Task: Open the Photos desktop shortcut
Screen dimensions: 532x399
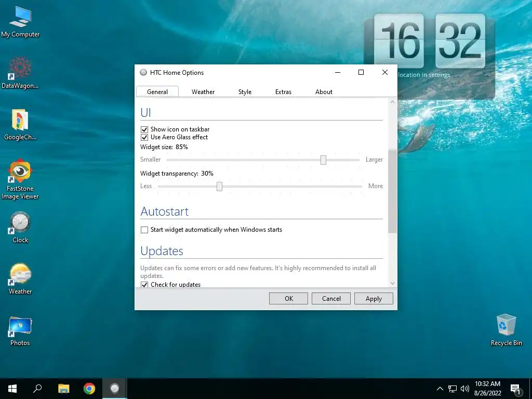Action: (x=20, y=331)
